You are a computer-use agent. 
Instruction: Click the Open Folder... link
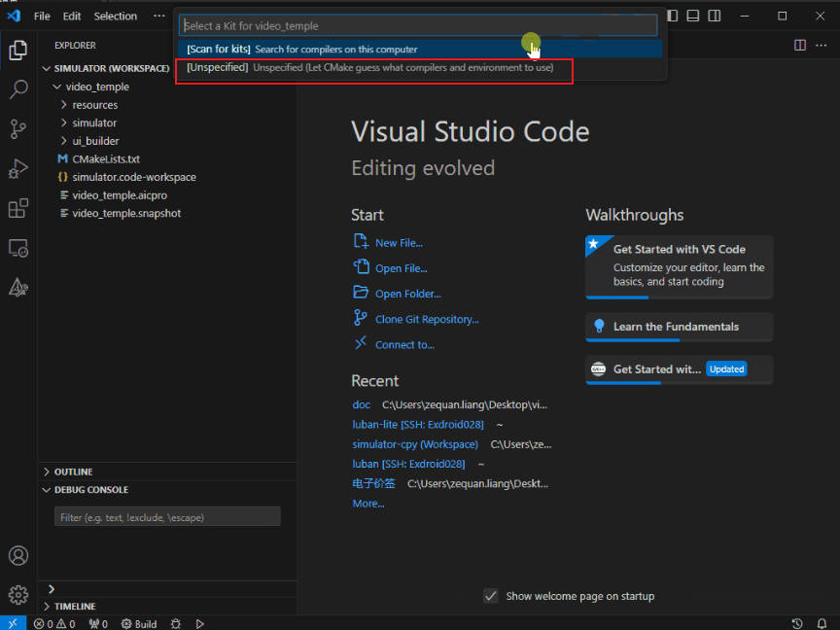(407, 294)
